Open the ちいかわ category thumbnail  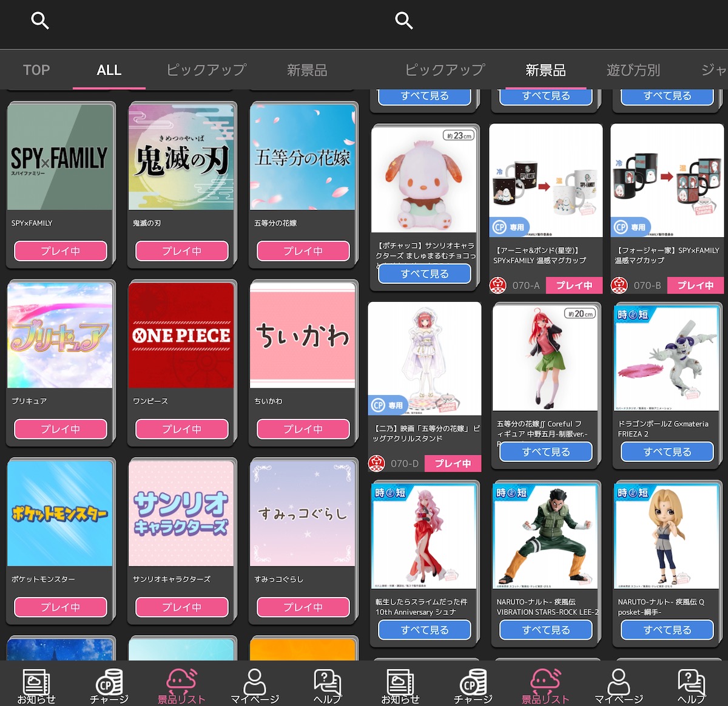tap(303, 335)
